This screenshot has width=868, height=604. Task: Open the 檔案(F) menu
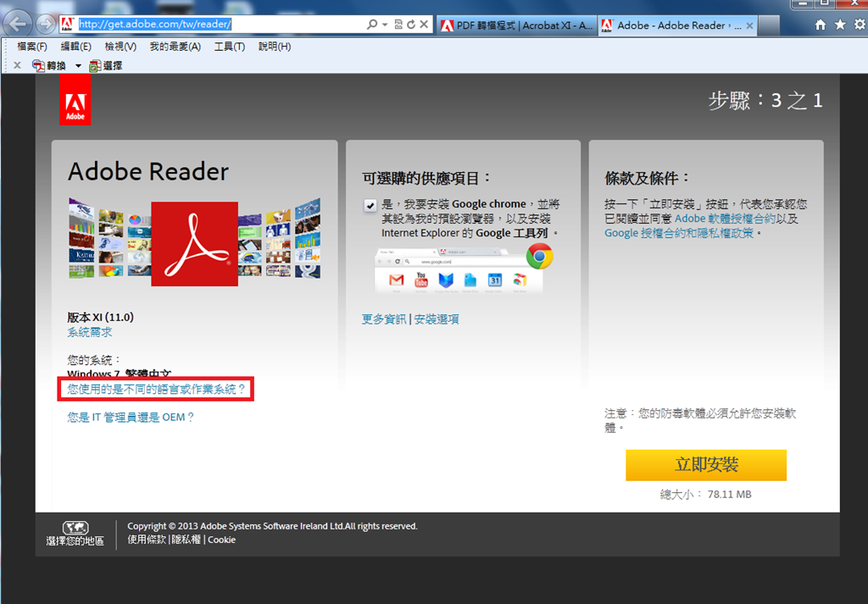click(x=32, y=47)
